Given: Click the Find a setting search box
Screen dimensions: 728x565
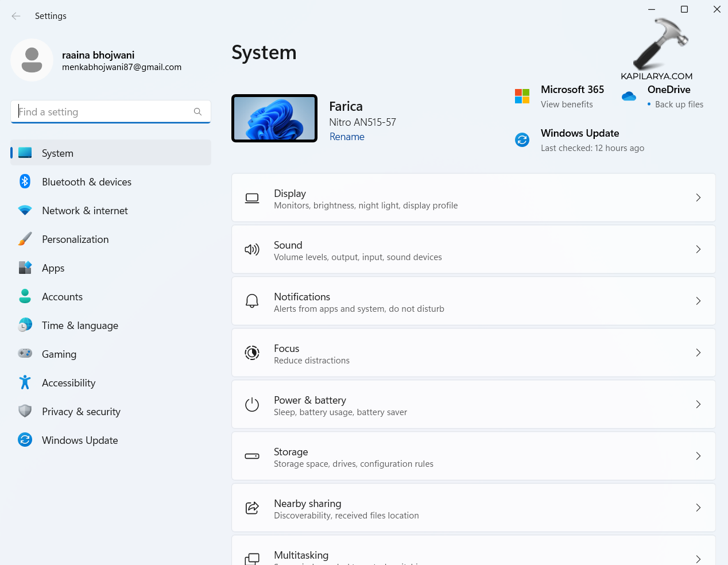Looking at the screenshot, I should click(103, 112).
